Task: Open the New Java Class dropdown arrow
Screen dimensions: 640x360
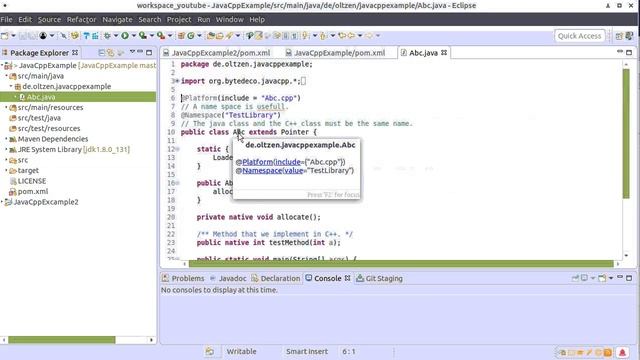Action: (x=200, y=36)
